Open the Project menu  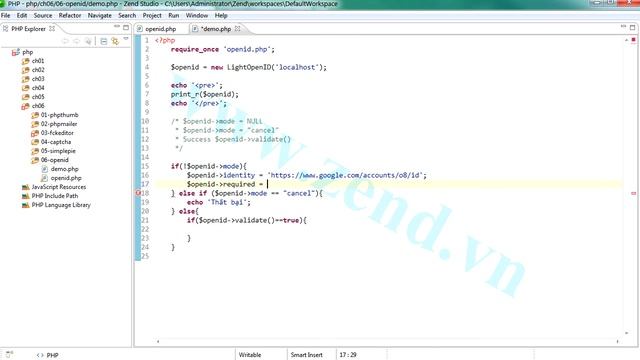(x=152, y=16)
